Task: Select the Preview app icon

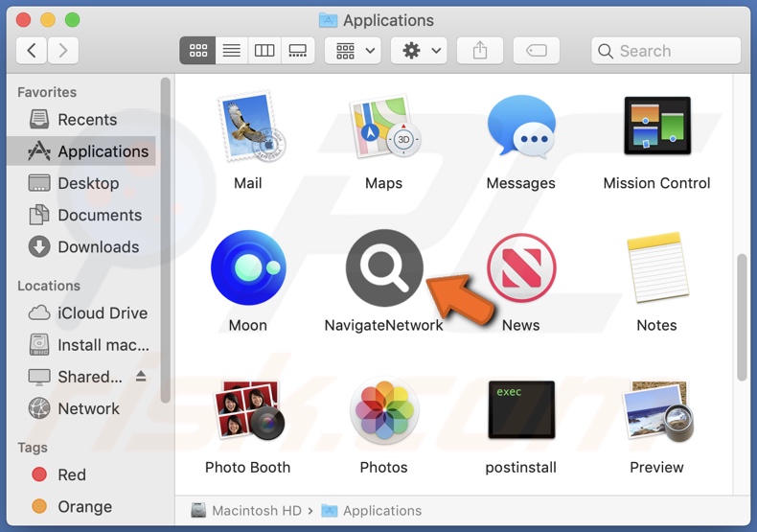Action: pos(657,410)
